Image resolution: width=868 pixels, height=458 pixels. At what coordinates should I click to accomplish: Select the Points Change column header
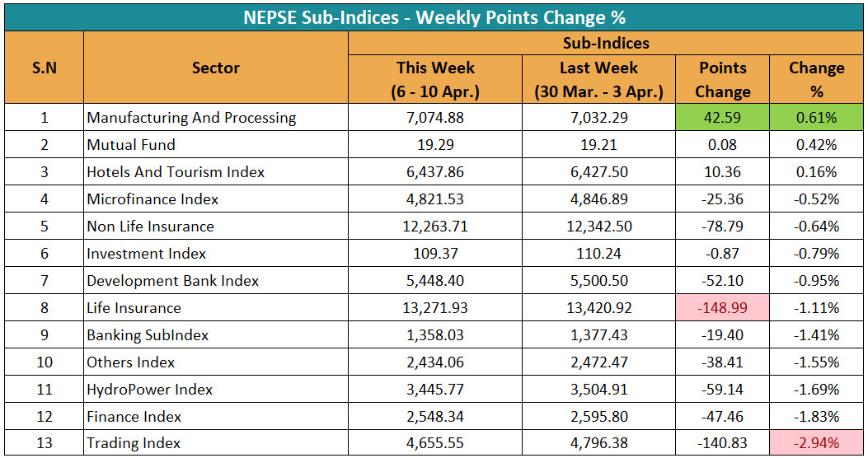[722, 80]
